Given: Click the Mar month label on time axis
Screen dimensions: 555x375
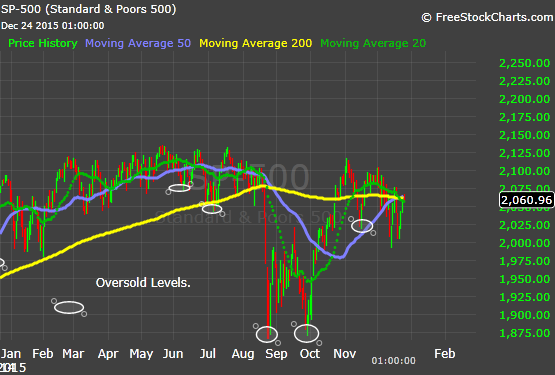Looking at the screenshot, I should coord(73,354).
